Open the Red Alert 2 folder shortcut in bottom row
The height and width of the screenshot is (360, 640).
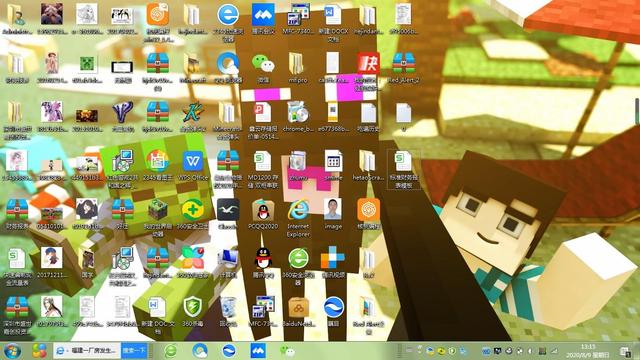[x=367, y=307]
